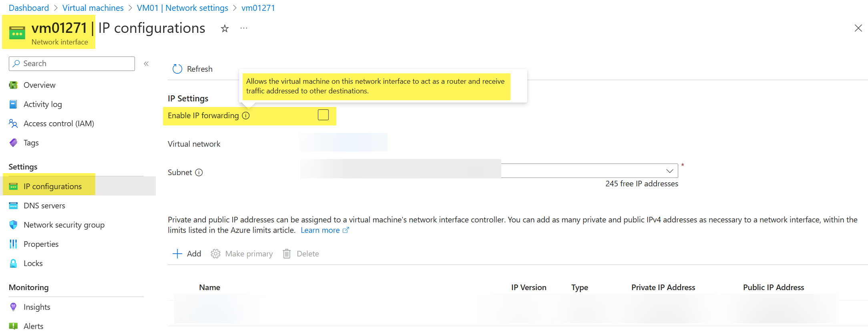Click the purple Tags icon
Screen dimensions: 868x335
coord(13,143)
